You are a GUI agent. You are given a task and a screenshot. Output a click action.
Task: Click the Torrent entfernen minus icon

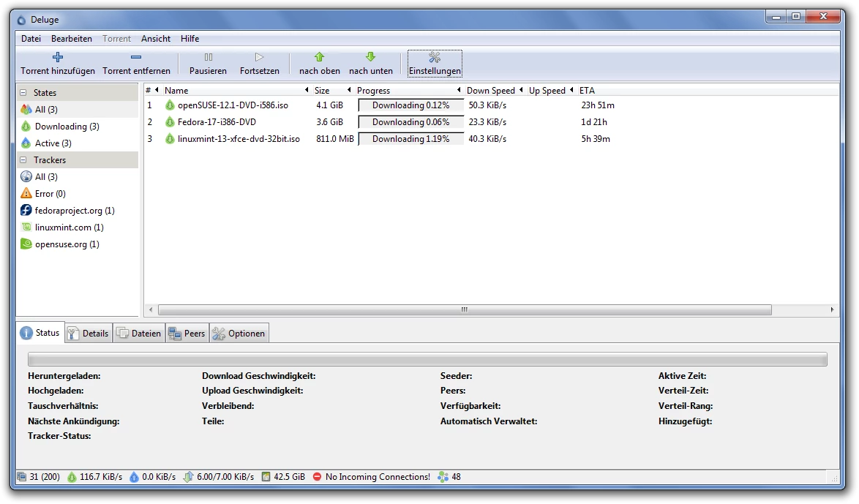click(x=136, y=57)
